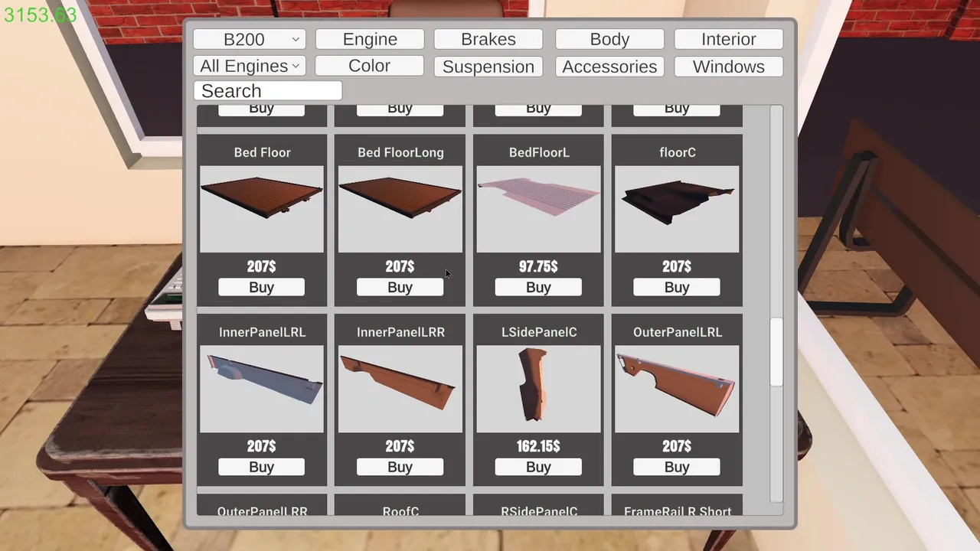This screenshot has width=980, height=551.
Task: Click the parts list scrollbar handle
Action: pos(776,353)
